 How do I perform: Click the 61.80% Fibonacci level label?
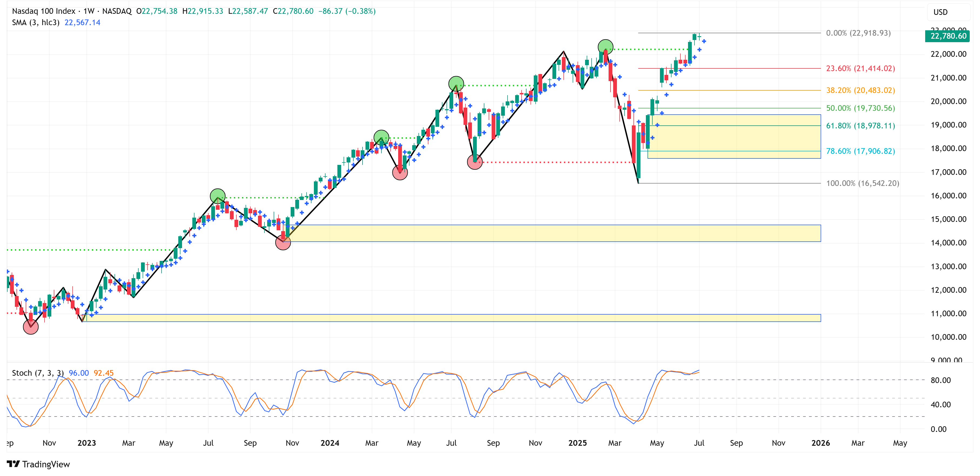tap(860, 126)
